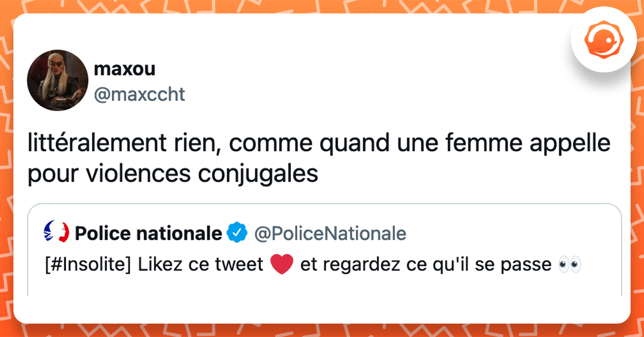Open the maxou display name

[125, 69]
